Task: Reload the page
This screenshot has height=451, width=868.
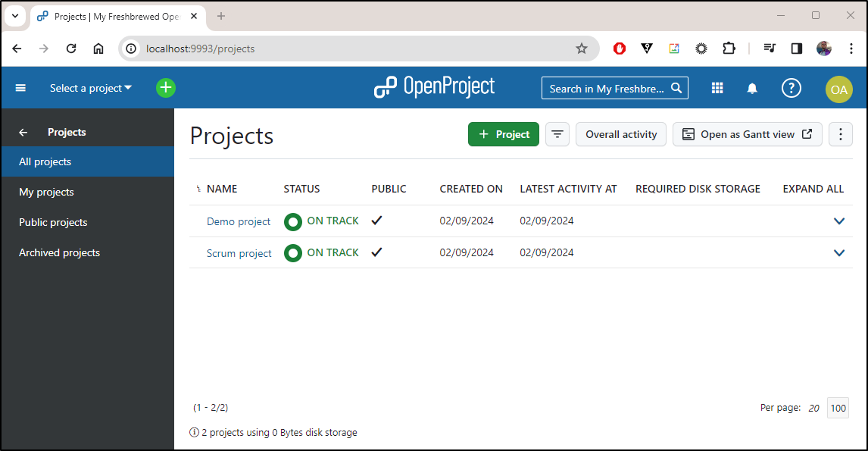Action: pos(71,49)
